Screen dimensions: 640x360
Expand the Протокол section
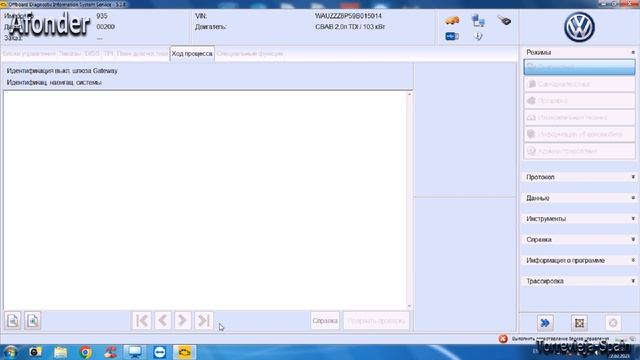[633, 177]
